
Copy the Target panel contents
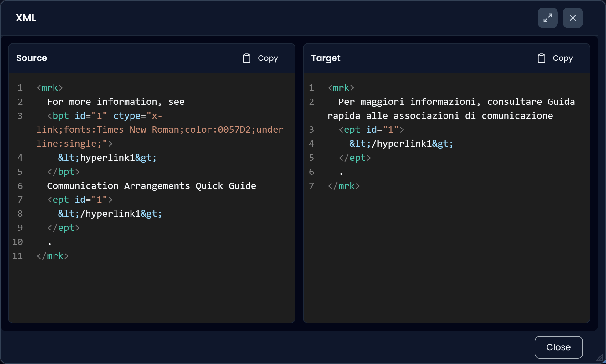click(562, 58)
